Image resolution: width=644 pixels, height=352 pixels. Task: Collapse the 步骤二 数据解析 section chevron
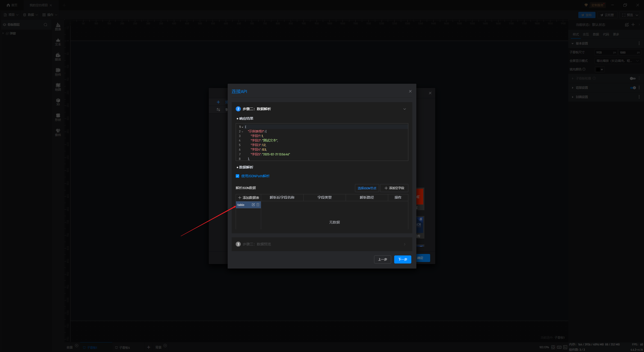(405, 109)
